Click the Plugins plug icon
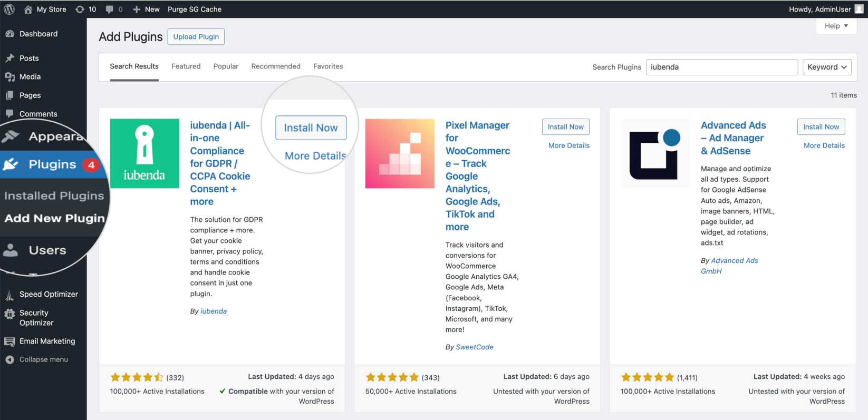 [11, 164]
